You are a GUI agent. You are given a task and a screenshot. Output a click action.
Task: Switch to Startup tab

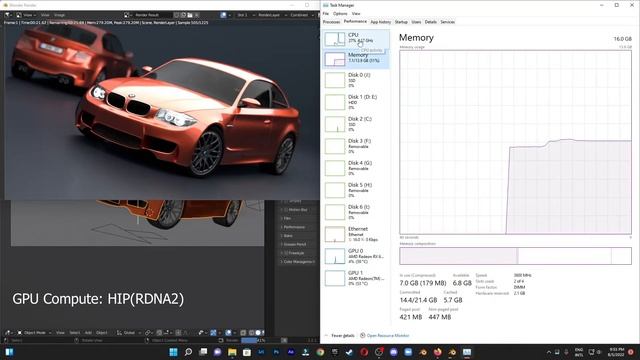coord(401,22)
